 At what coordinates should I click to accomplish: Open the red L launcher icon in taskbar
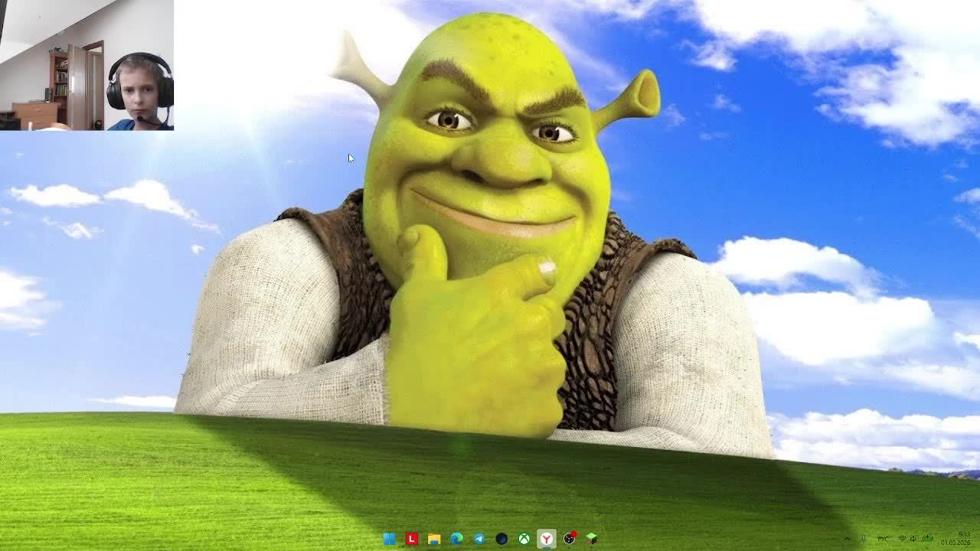tap(412, 539)
